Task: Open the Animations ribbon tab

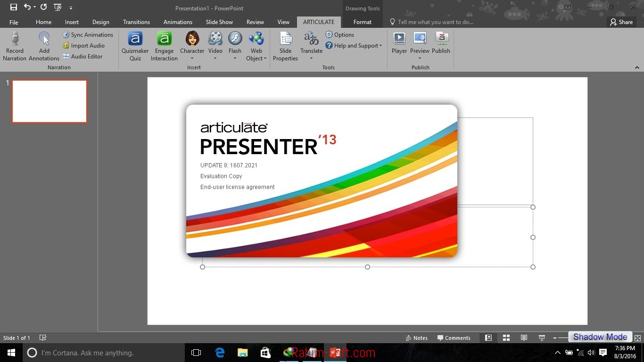Action: [x=178, y=22]
